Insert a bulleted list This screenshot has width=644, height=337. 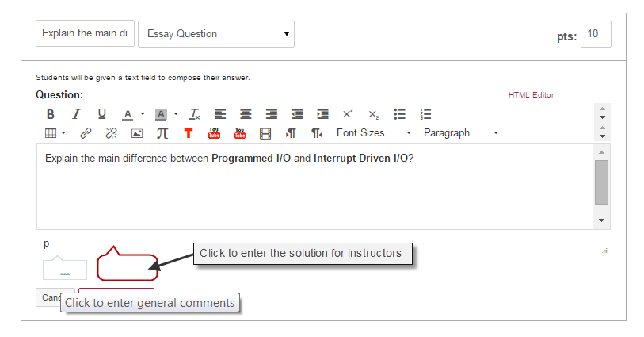pos(400,114)
